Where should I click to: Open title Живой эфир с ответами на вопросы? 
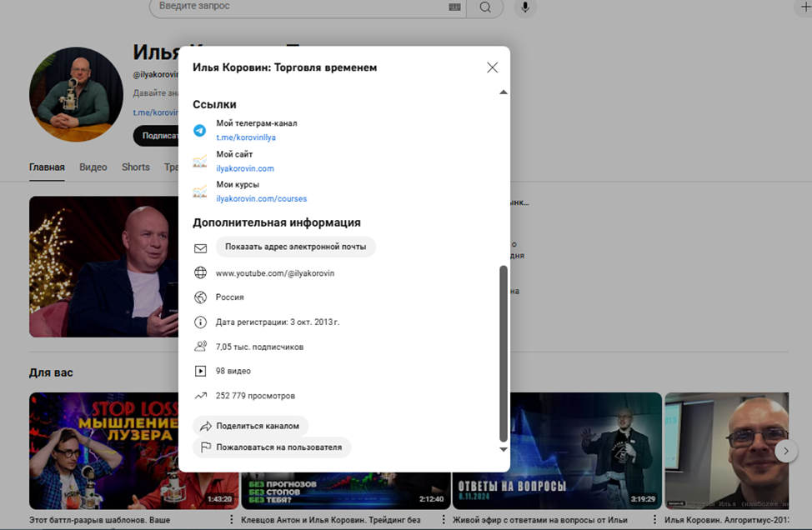(x=540, y=520)
